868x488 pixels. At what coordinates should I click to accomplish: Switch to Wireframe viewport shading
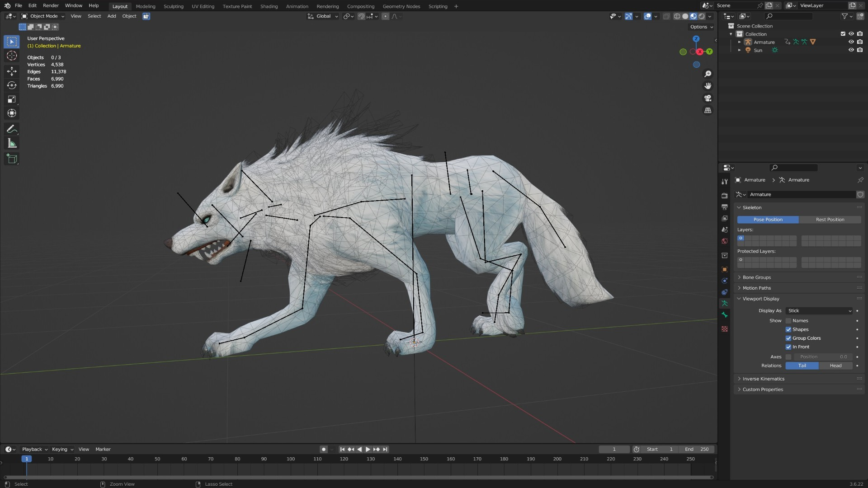pyautogui.click(x=677, y=16)
